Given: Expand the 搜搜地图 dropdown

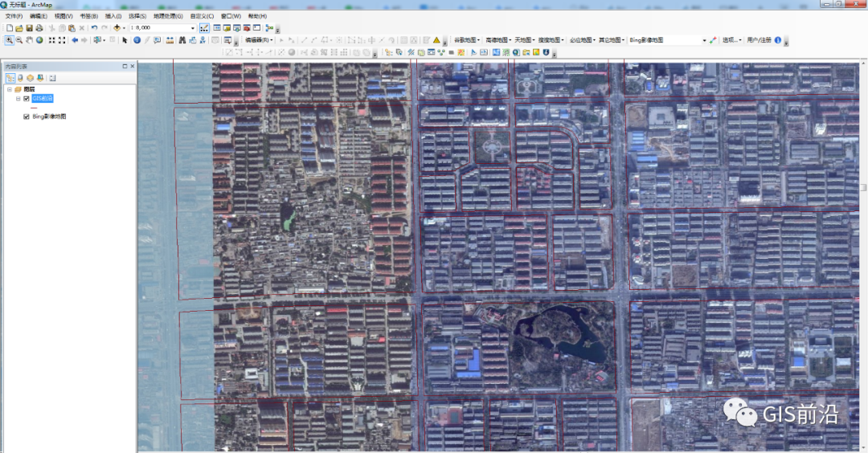Looking at the screenshot, I should tap(551, 40).
